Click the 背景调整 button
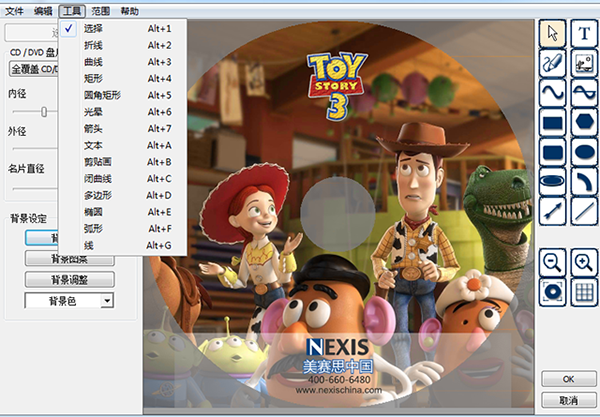The width and height of the screenshot is (600, 417). pos(70,280)
